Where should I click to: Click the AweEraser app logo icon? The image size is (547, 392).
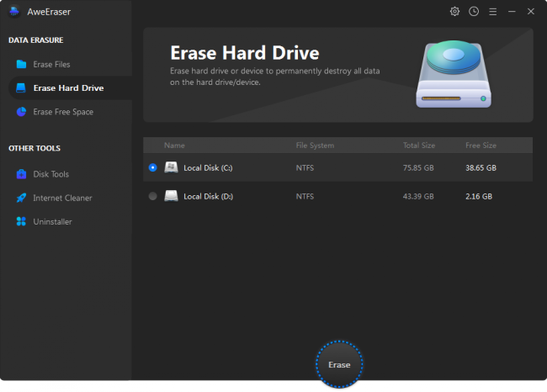click(14, 12)
